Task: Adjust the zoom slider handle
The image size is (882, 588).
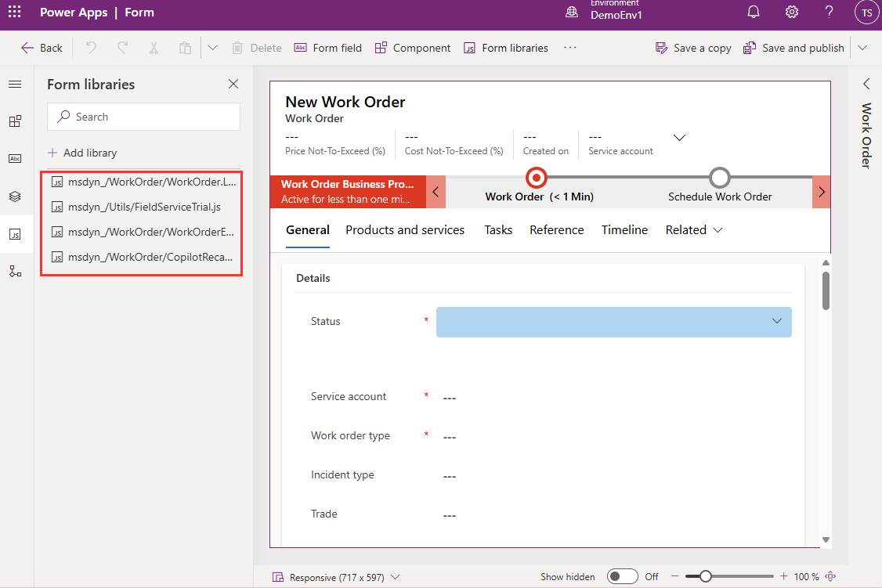Action: coord(706,576)
